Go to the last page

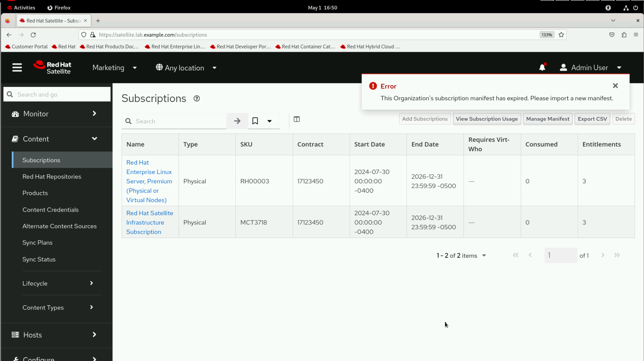point(617,255)
